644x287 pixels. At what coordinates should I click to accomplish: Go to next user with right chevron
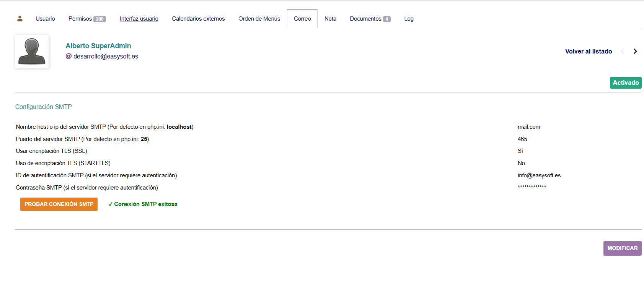635,51
